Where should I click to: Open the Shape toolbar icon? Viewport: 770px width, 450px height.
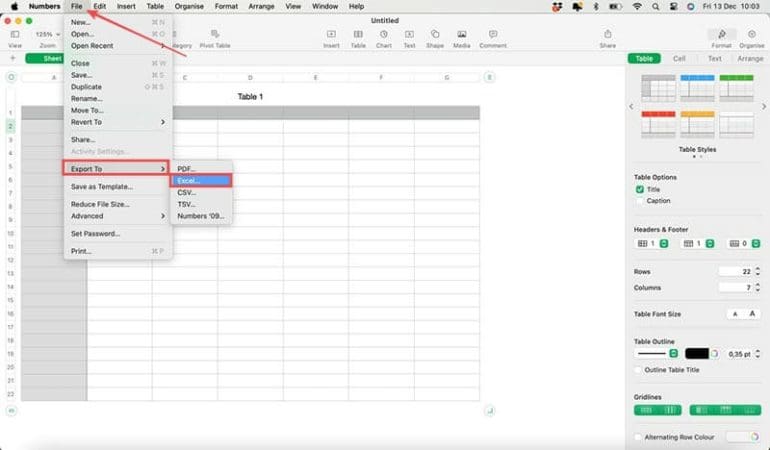[x=435, y=34]
